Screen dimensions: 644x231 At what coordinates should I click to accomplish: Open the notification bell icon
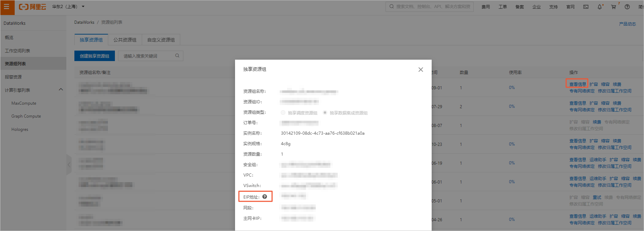click(x=600, y=7)
